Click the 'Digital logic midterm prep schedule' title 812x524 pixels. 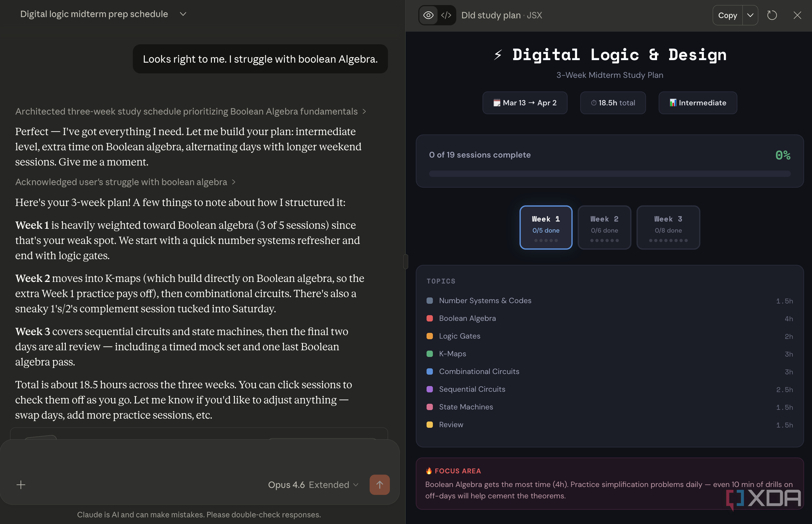pyautogui.click(x=94, y=14)
